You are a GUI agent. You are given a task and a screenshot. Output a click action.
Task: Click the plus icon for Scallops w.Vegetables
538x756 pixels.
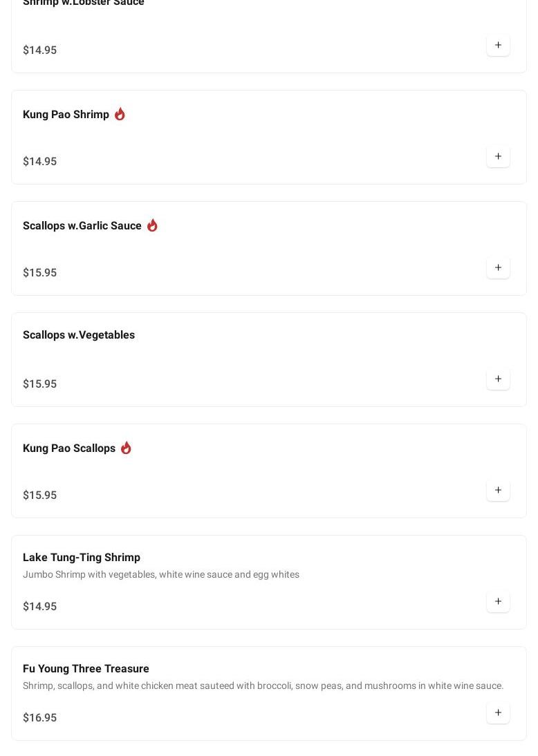(498, 379)
